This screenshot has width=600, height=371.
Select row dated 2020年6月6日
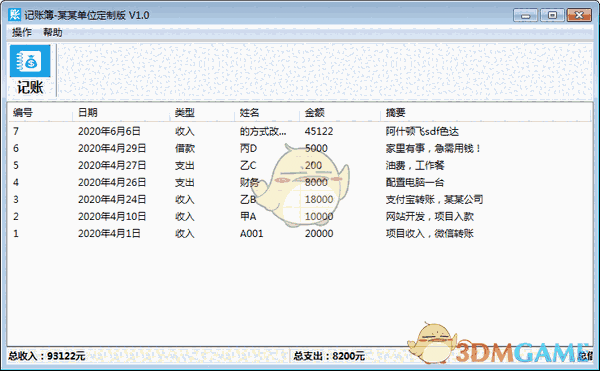pyautogui.click(x=300, y=131)
